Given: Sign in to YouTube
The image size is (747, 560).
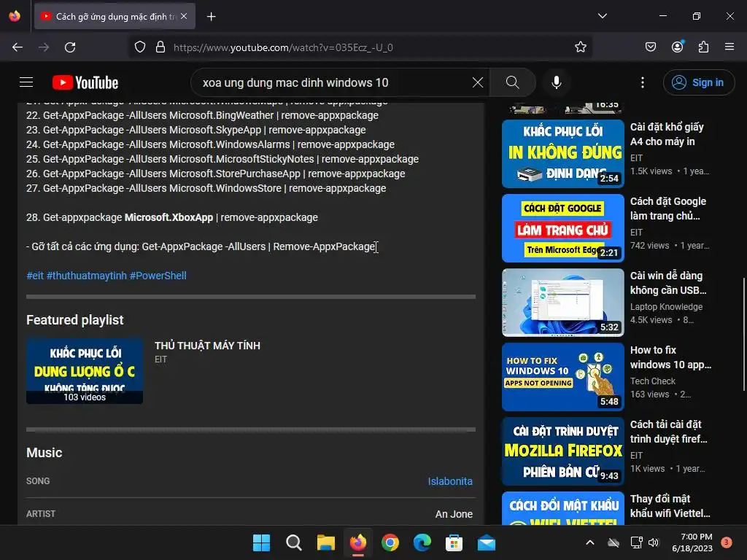Looking at the screenshot, I should (698, 82).
